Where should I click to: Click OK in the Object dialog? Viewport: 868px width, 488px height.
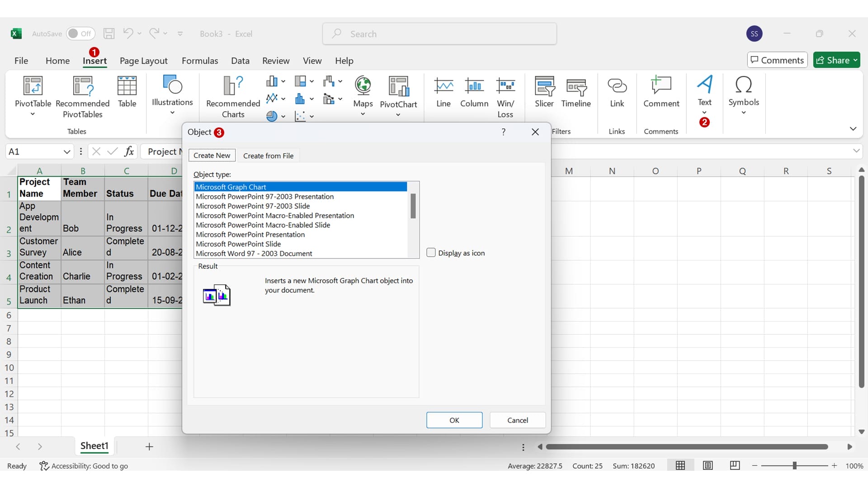point(454,420)
